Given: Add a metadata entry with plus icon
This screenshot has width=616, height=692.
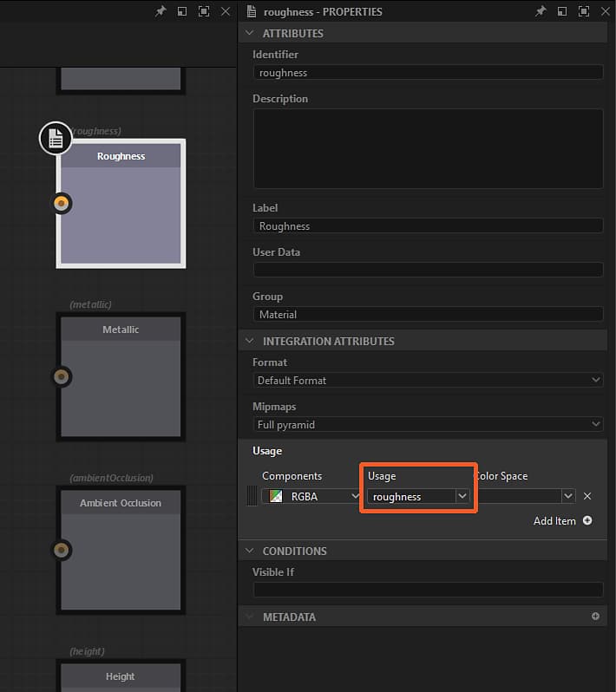Looking at the screenshot, I should [595, 616].
